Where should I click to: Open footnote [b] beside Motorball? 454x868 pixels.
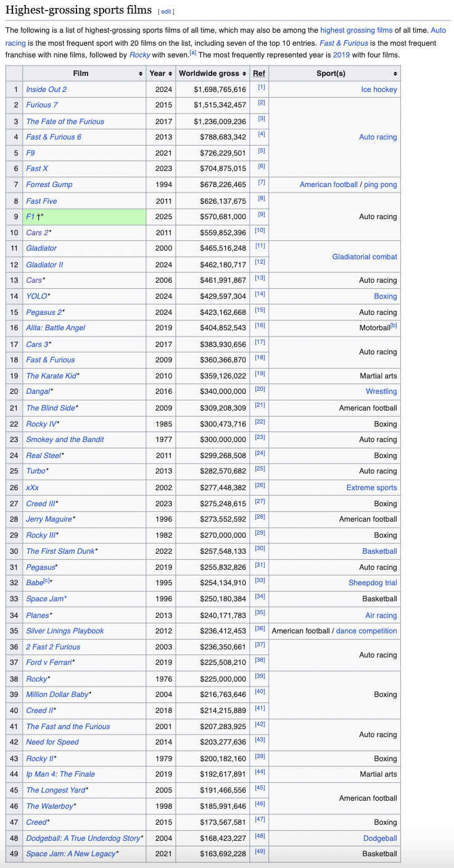[394, 326]
